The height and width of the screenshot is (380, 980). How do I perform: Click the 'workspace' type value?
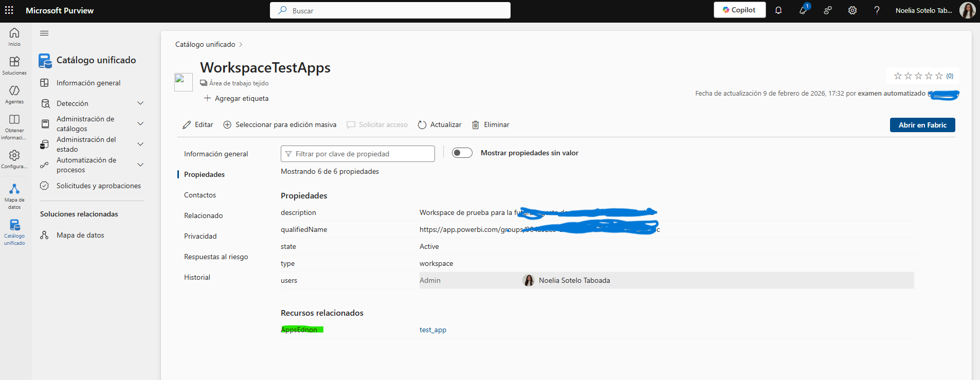coord(436,263)
